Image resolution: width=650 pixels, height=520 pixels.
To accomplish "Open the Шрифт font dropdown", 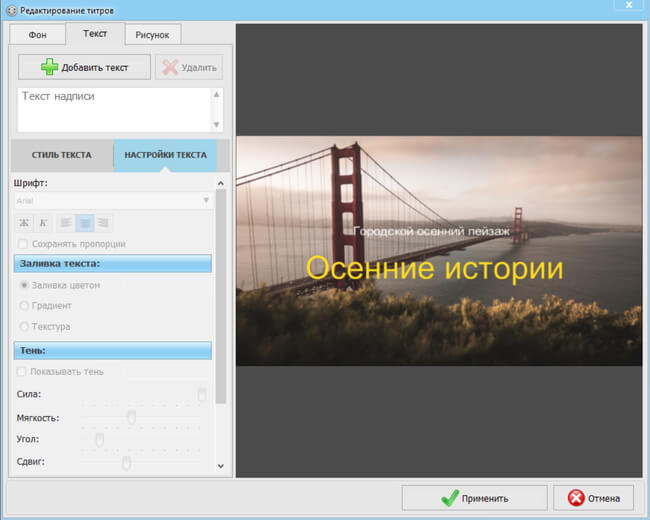I will (x=113, y=200).
